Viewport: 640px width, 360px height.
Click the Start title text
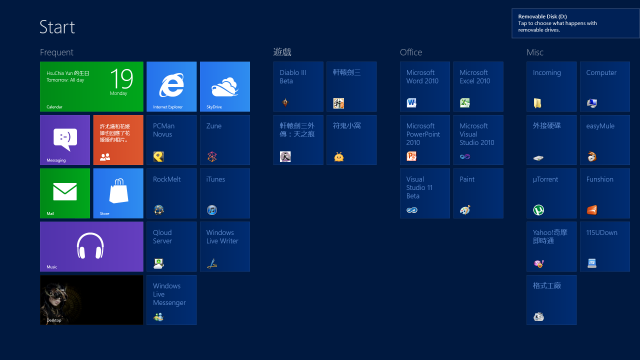pyautogui.click(x=57, y=27)
